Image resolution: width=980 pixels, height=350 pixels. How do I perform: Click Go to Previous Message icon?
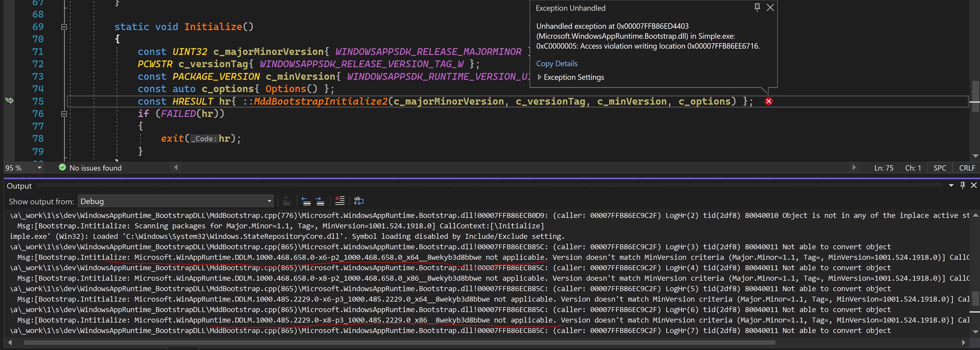coord(306,201)
